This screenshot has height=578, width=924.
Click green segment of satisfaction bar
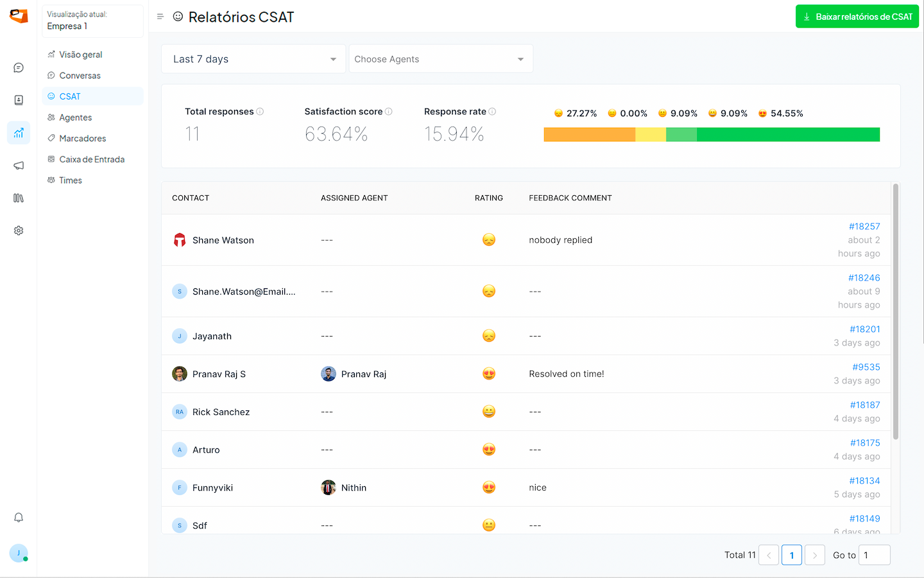pos(788,135)
